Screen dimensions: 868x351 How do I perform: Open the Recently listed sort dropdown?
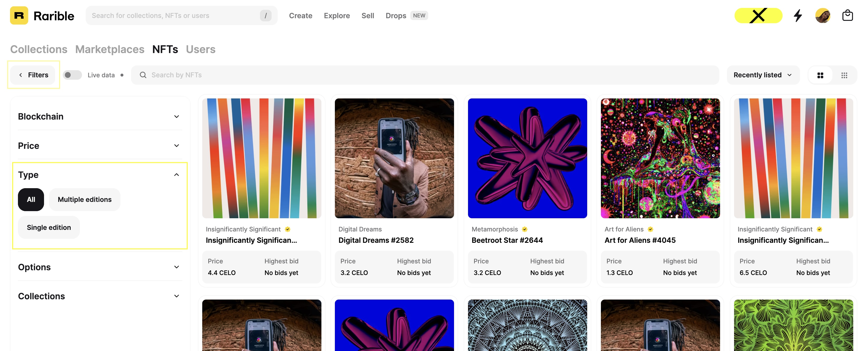click(763, 75)
